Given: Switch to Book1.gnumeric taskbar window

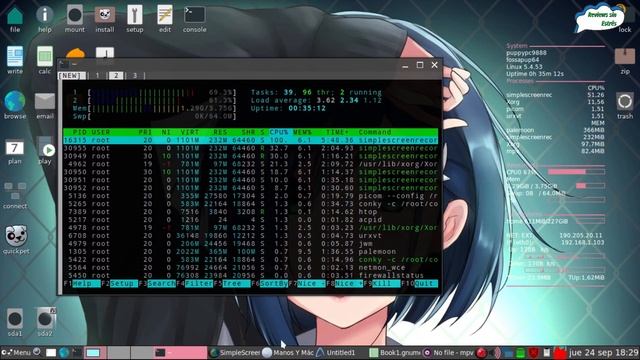Looking at the screenshot, I should [395, 353].
